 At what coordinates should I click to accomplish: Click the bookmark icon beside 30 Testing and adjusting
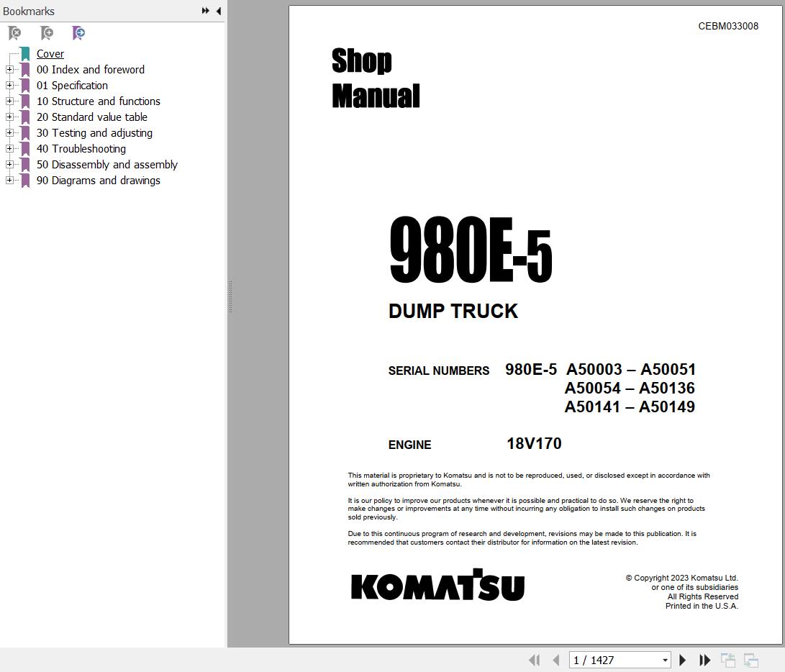point(25,133)
